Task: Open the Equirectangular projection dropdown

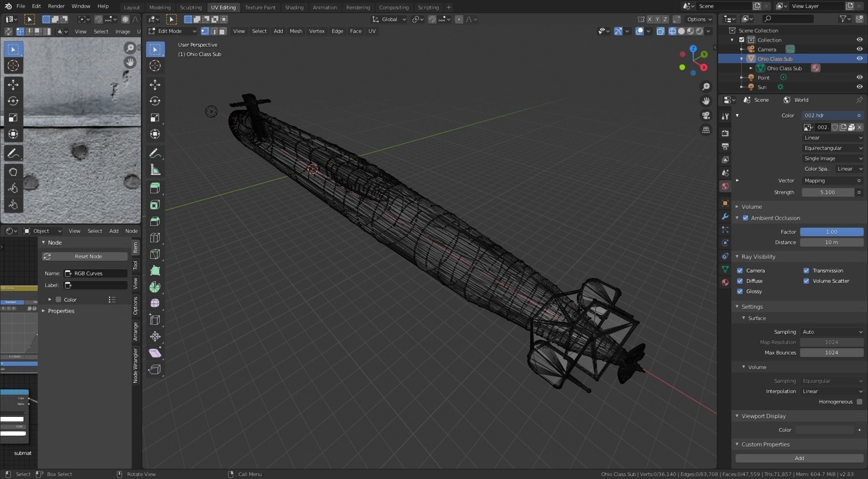Action: 833,148
